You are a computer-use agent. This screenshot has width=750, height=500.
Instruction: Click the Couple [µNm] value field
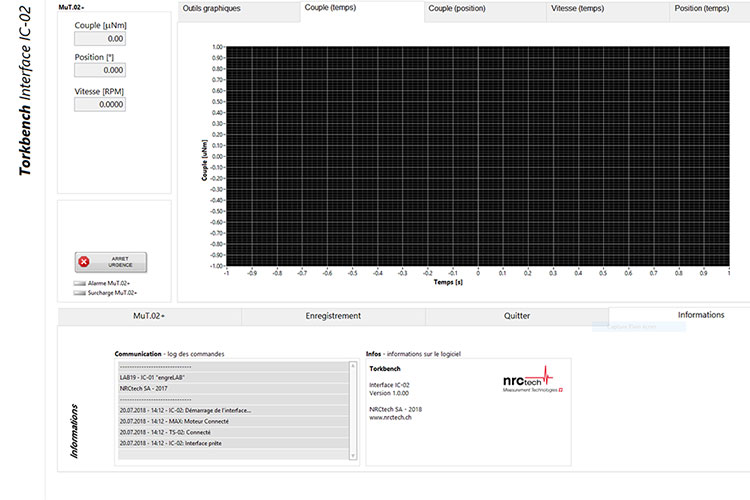coord(100,39)
